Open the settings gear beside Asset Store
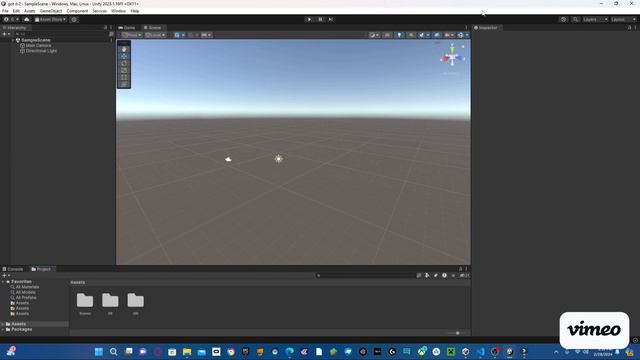This screenshot has height=360, width=640. tap(74, 20)
